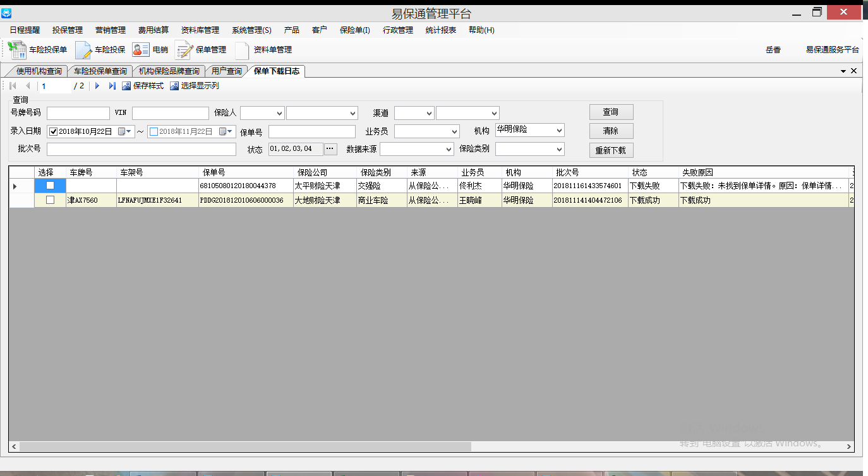The height and width of the screenshot is (476, 868).
Task: Click the right arrow of horizontal scrollbar
Action: click(849, 446)
